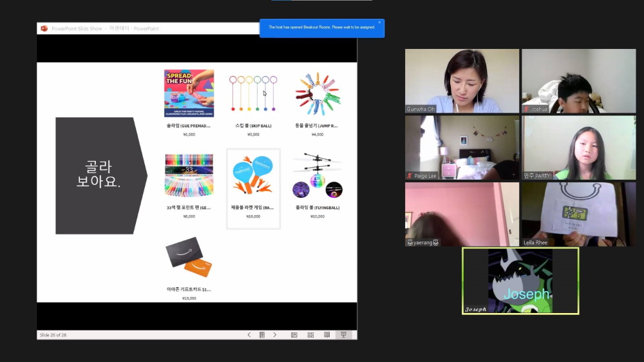Click the PowerPoint logo in title bar

tap(44, 28)
